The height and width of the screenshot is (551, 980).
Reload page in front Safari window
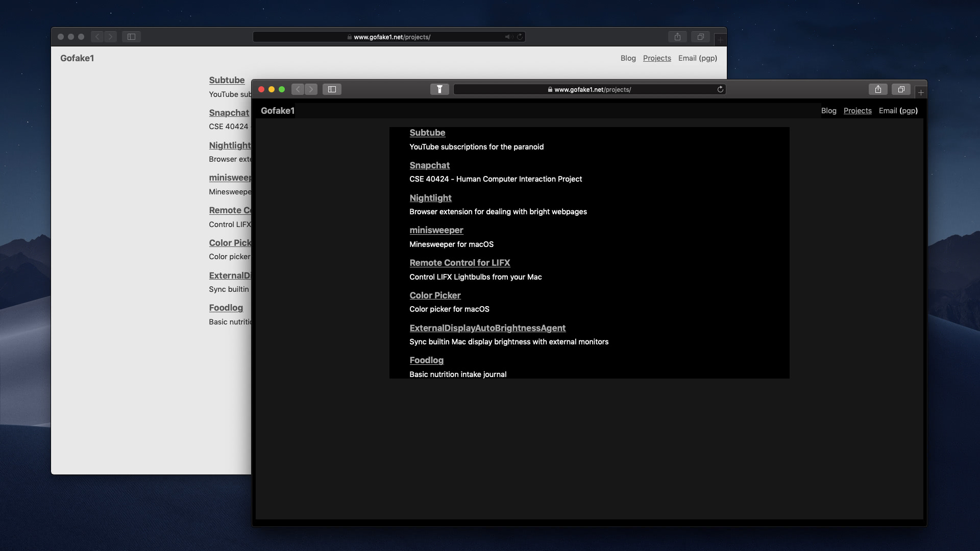coord(720,89)
